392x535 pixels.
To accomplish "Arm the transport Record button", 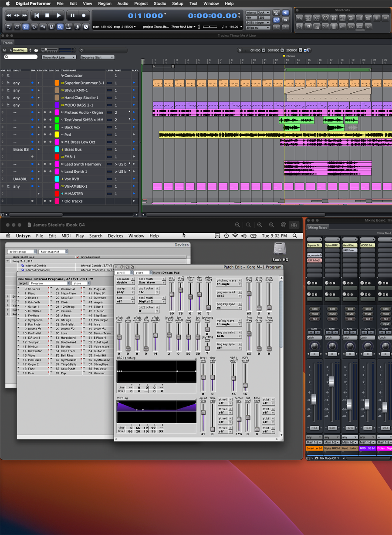I will (x=84, y=16).
